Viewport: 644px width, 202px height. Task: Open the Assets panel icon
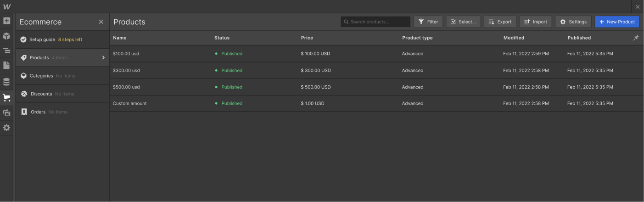coord(6,113)
